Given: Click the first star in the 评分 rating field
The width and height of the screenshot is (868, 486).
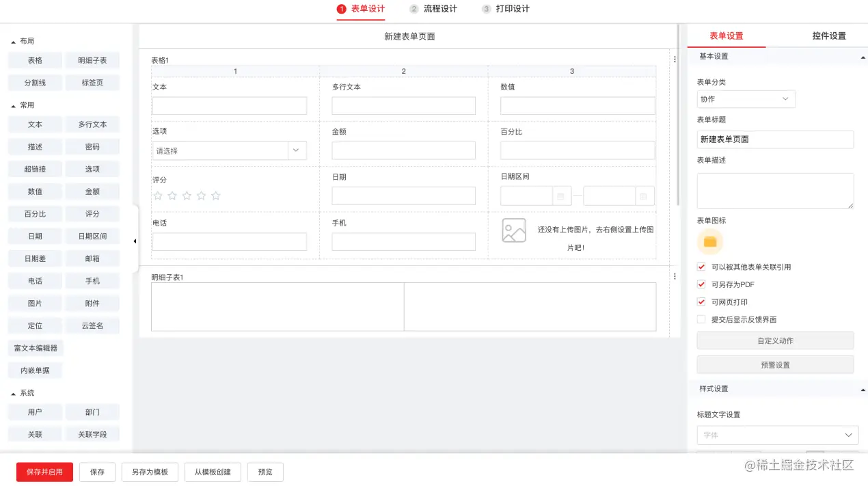Looking at the screenshot, I should point(158,195).
